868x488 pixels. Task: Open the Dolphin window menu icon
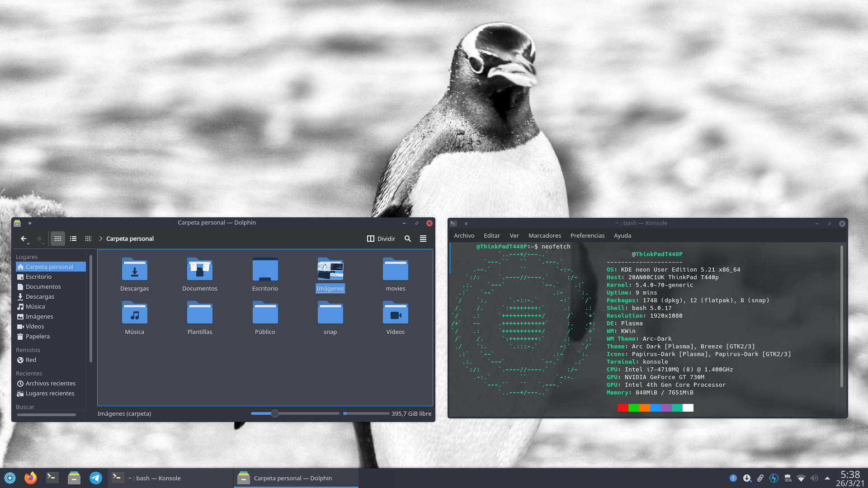click(x=17, y=223)
